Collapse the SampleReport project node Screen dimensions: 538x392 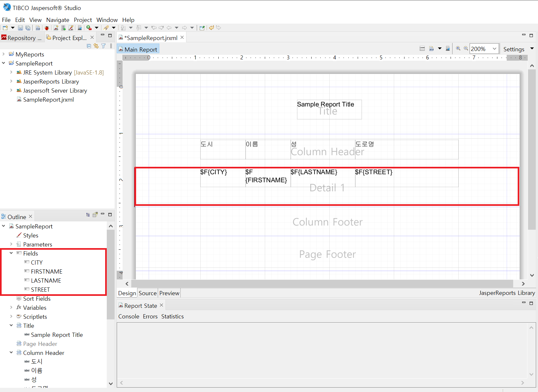tap(4, 63)
